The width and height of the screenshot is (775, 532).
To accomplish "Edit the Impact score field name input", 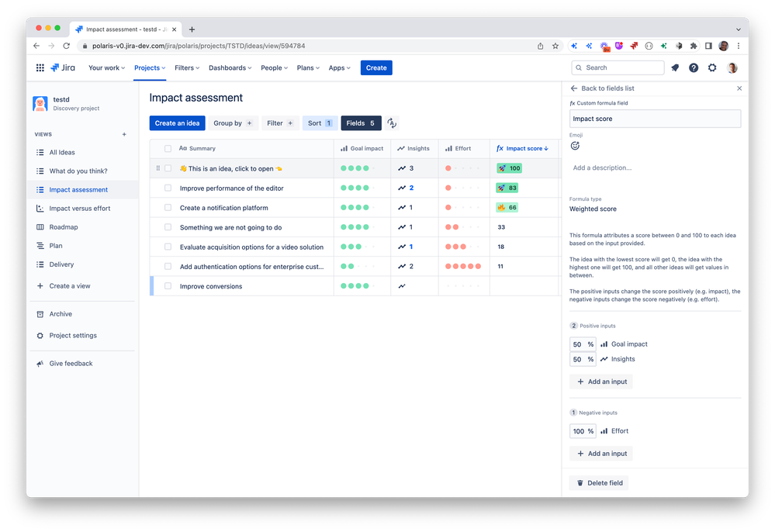I will pyautogui.click(x=655, y=119).
